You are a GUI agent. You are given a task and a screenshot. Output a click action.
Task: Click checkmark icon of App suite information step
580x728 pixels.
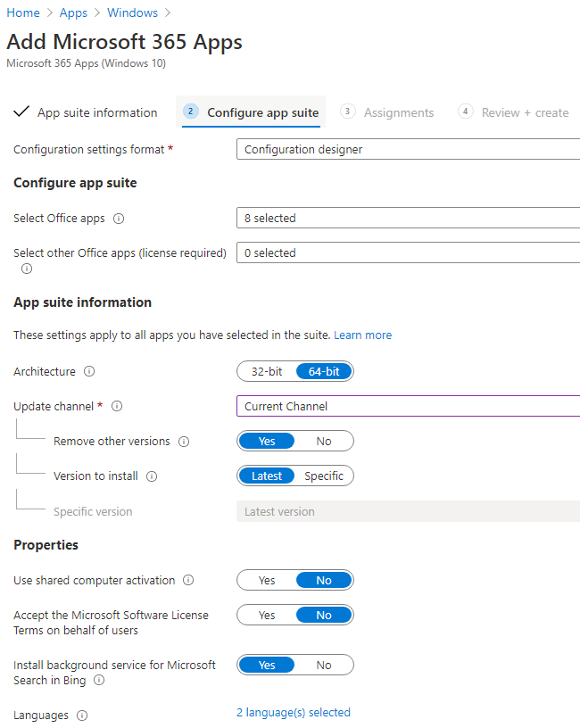(21, 112)
